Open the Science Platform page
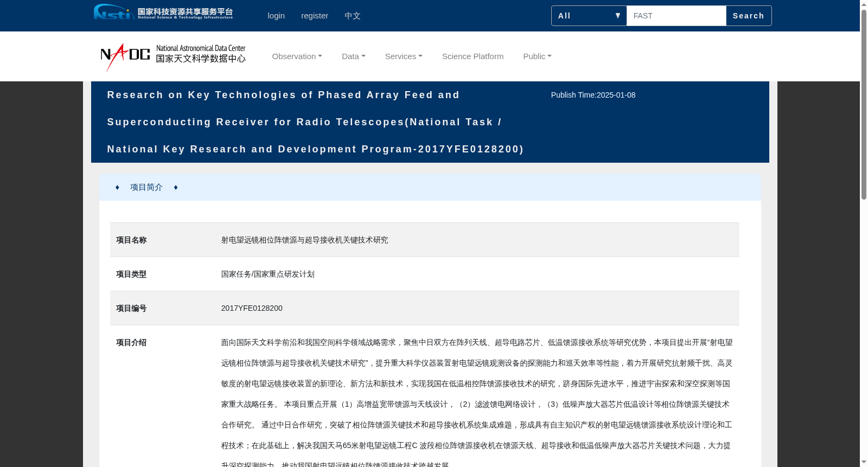868x467 pixels. [x=473, y=56]
